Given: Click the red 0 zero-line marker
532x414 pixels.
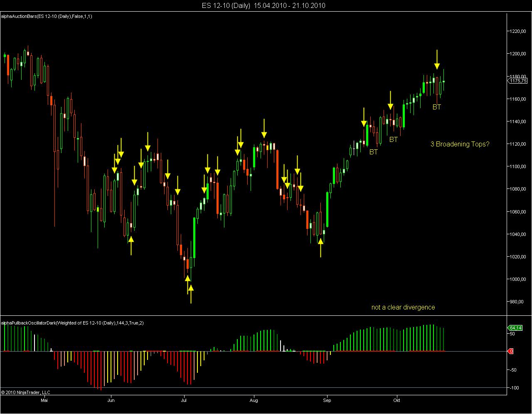Looking at the screenshot, I should pos(511,352).
